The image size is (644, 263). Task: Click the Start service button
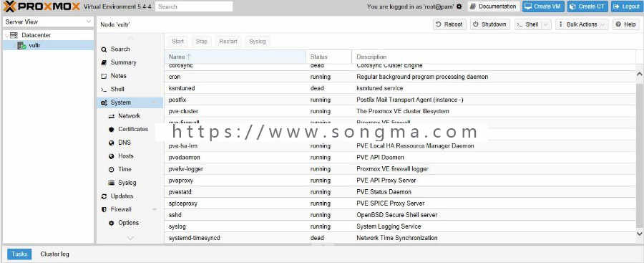click(x=178, y=41)
